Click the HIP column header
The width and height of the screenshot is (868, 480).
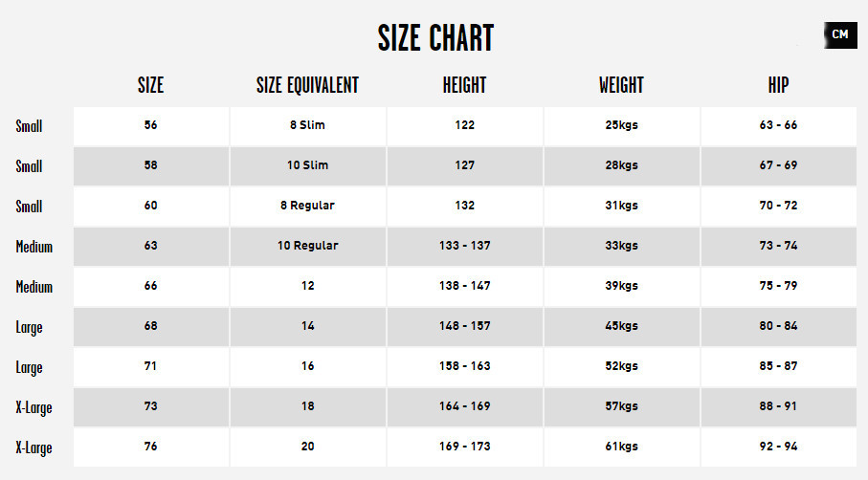pyautogui.click(x=778, y=85)
